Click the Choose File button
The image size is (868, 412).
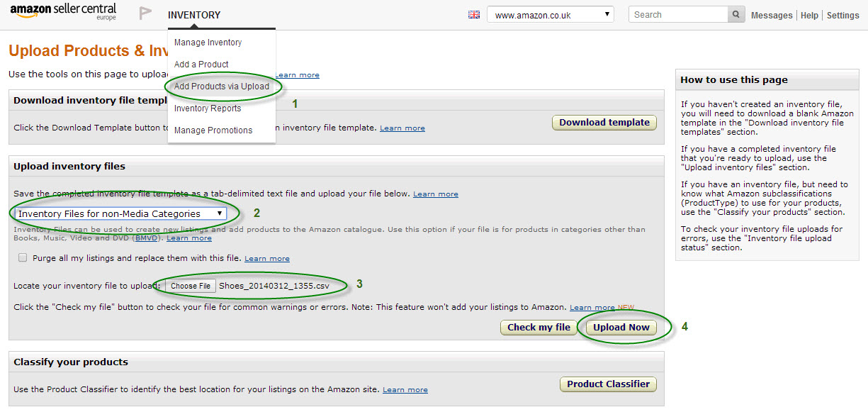click(x=190, y=286)
